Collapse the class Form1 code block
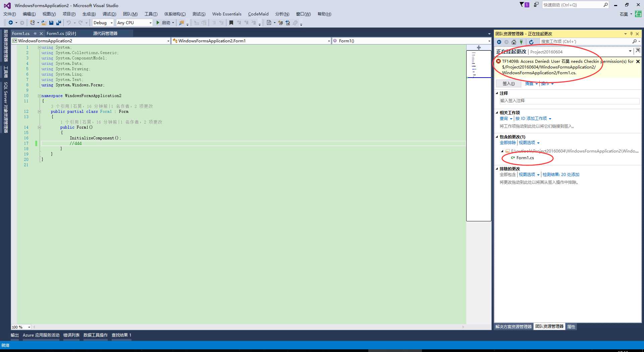 [x=39, y=112]
